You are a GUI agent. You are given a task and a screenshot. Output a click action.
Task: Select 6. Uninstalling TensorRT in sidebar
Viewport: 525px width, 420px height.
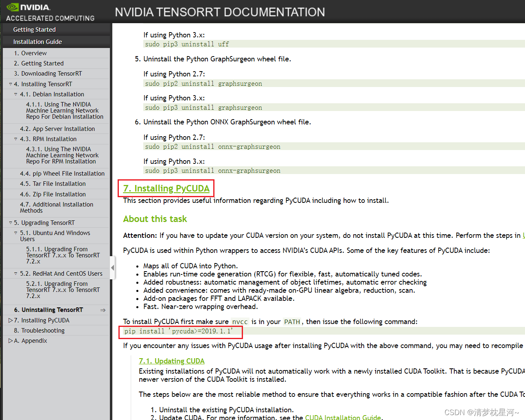point(48,310)
